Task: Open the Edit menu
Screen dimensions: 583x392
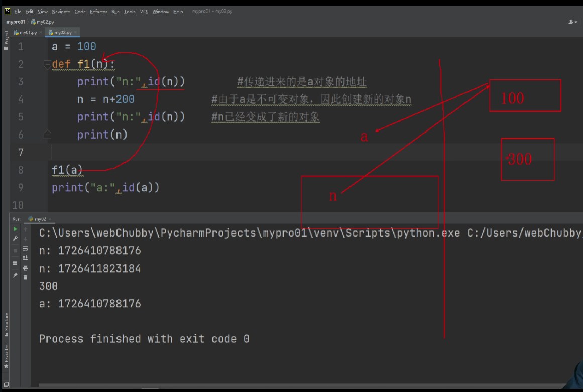Action: [29, 12]
